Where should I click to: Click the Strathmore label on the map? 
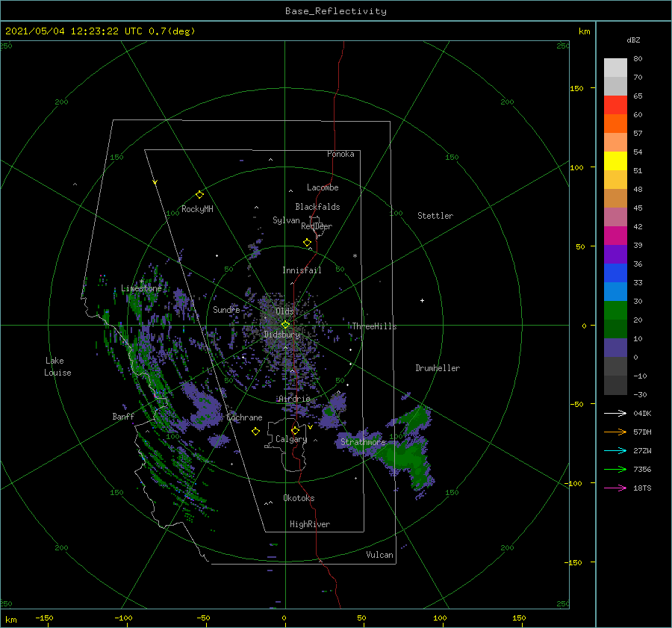pos(363,442)
